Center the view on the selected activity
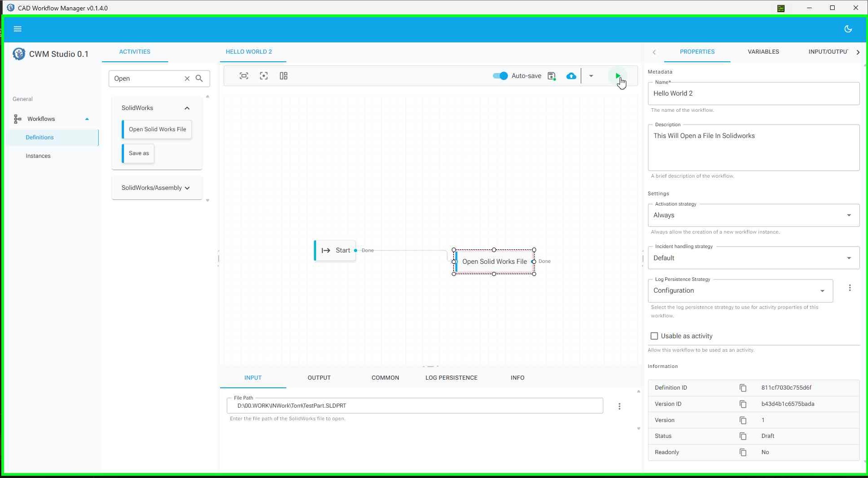 [263, 75]
